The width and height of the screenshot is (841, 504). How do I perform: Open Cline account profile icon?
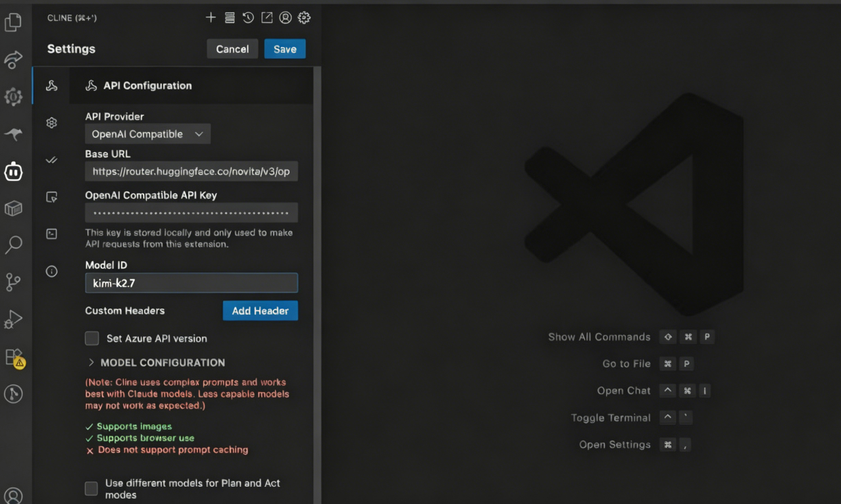(286, 18)
